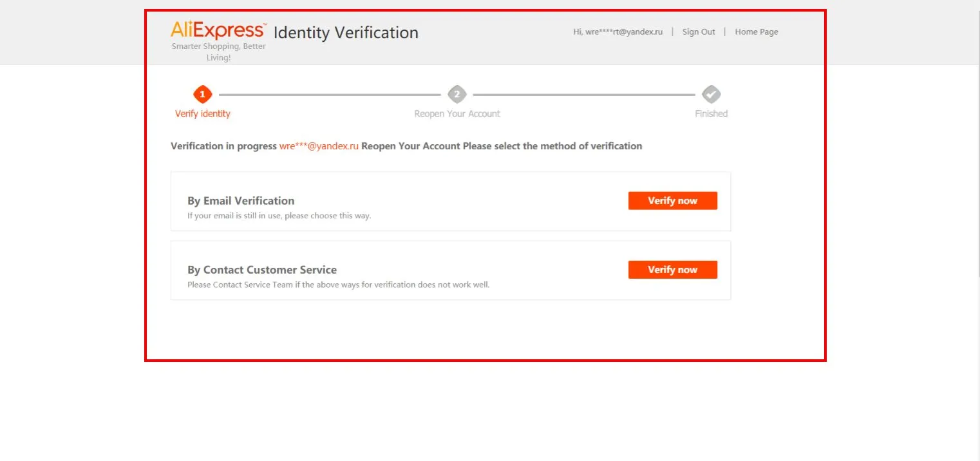Verify now by Contact Customer Service

(x=673, y=270)
